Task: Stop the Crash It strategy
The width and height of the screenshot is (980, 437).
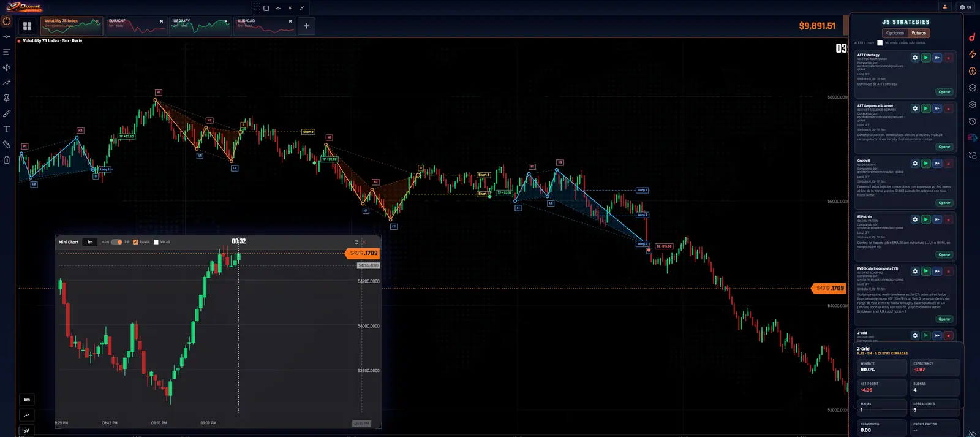Action: pyautogui.click(x=948, y=164)
